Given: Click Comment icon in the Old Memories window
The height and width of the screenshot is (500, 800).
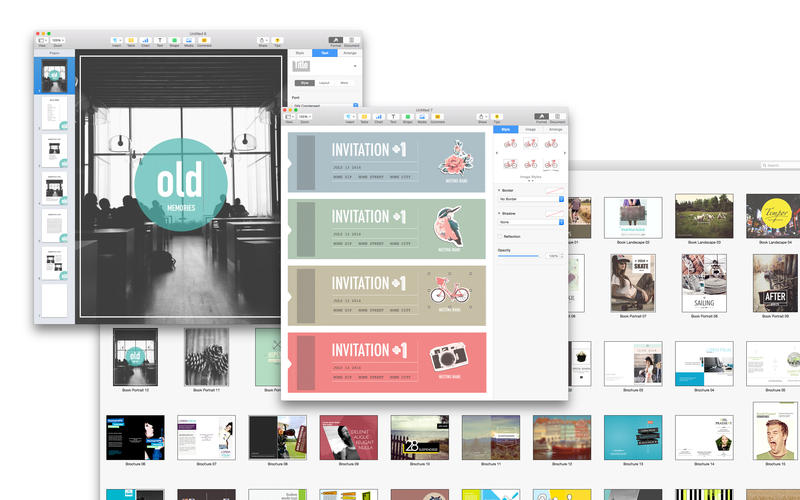Looking at the screenshot, I should tap(204, 40).
